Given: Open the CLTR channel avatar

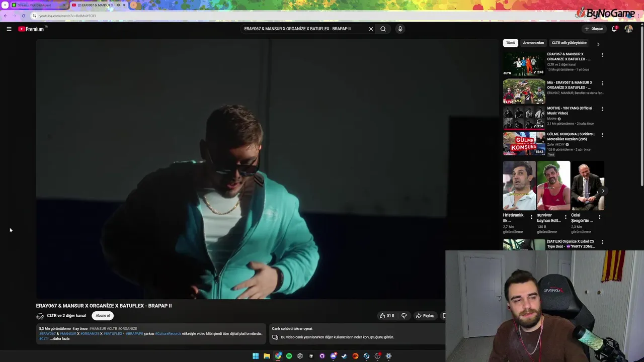Looking at the screenshot, I should point(40,316).
